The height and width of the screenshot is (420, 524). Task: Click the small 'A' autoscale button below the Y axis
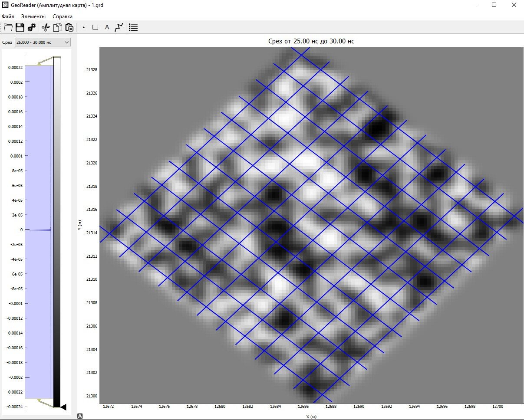pos(80,416)
